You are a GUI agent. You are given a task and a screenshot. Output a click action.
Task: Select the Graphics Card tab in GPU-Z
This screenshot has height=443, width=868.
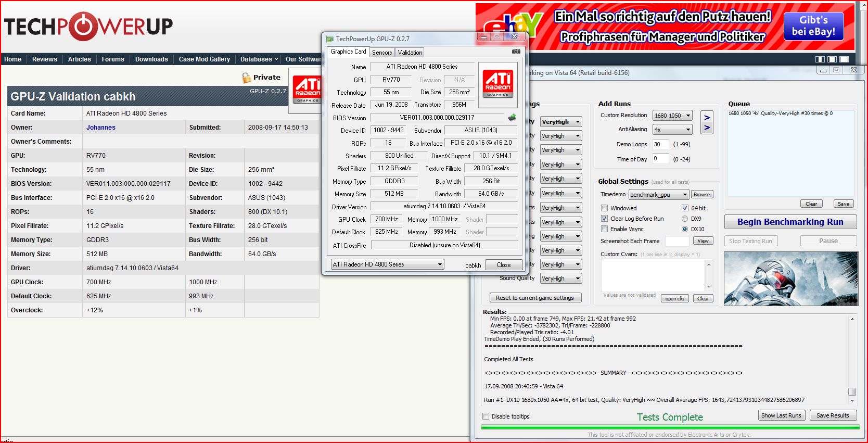pyautogui.click(x=348, y=52)
